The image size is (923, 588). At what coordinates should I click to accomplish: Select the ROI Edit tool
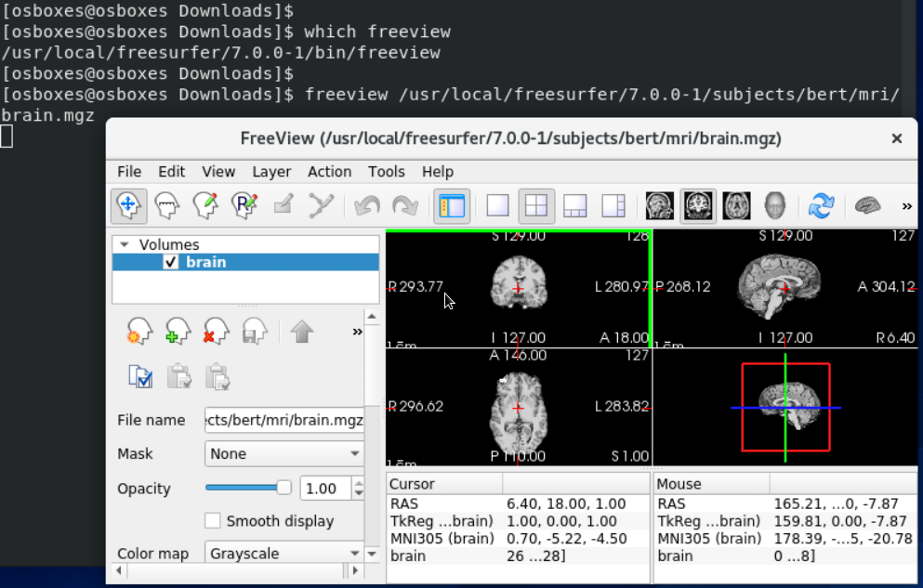tap(244, 205)
